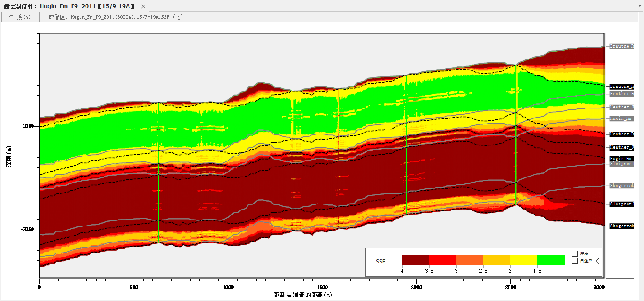The image size is (644, 301).
Task: Click the 500 distance axis value
Action: (x=134, y=288)
